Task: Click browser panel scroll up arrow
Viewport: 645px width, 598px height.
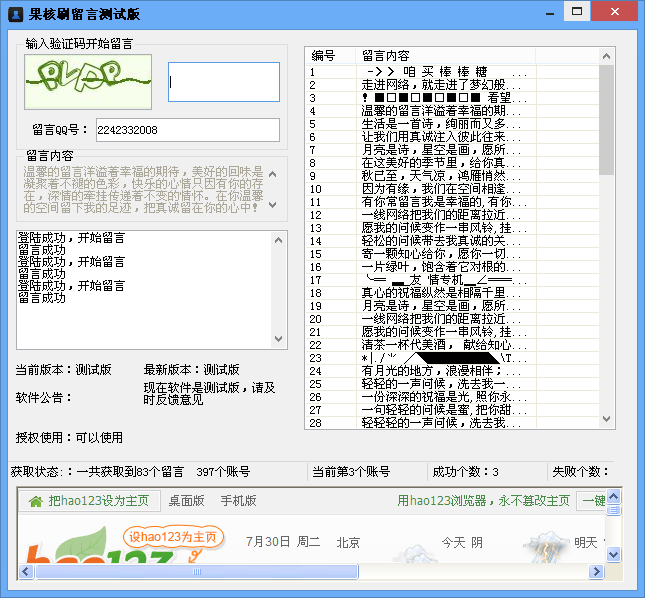Action: pos(614,497)
